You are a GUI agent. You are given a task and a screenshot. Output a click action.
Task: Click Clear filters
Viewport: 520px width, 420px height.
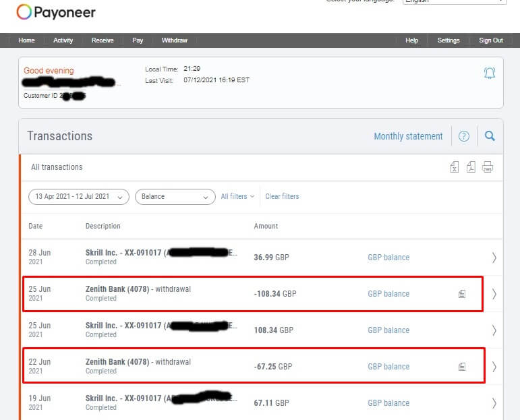[x=282, y=196]
